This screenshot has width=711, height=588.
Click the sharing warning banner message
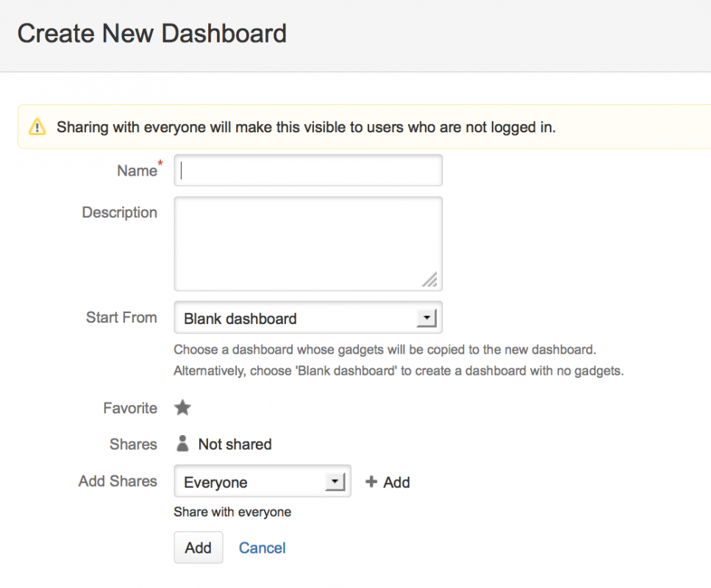(306, 127)
